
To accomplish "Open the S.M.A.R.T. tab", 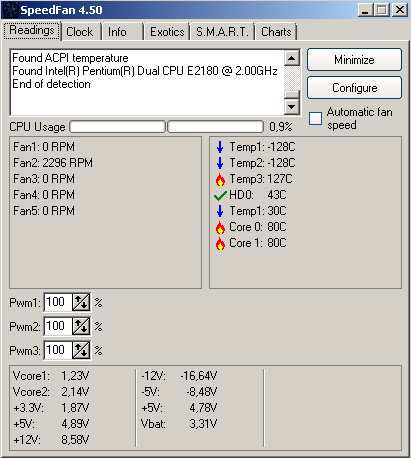I will pyautogui.click(x=222, y=32).
